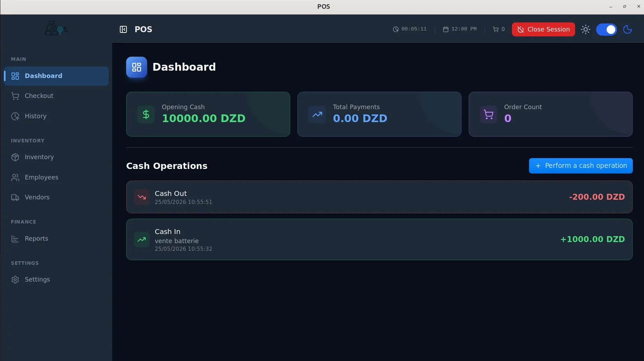Screen dimensions: 644x361
Task: Collapse the sidebar with the panel icon
Action: pos(123,29)
